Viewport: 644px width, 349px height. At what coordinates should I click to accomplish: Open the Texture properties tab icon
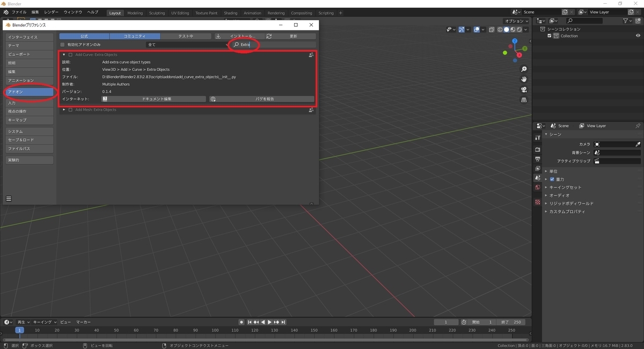tap(538, 202)
